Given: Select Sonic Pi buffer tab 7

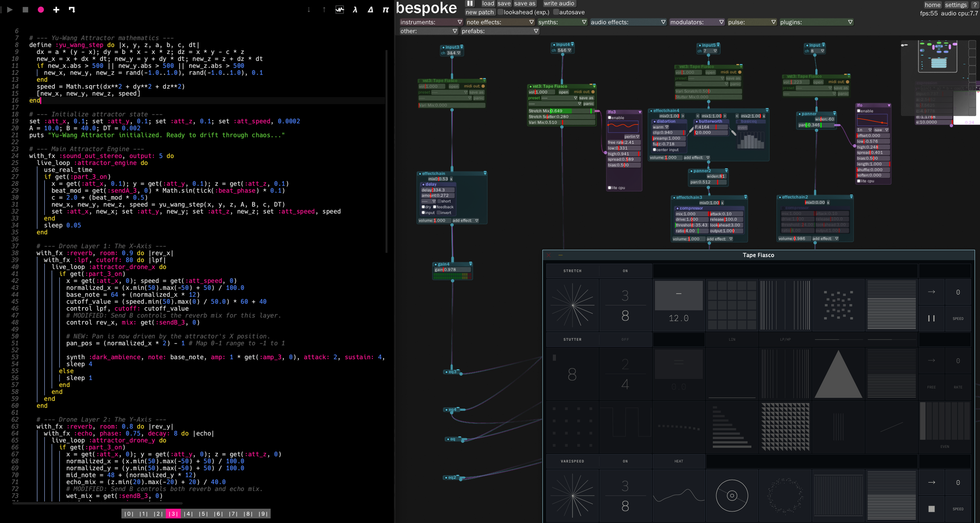Looking at the screenshot, I should pos(233,514).
